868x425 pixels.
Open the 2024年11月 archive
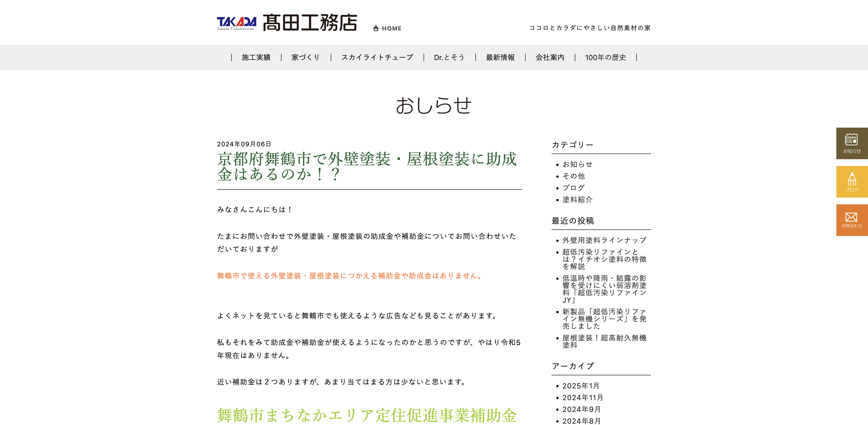coord(583,398)
